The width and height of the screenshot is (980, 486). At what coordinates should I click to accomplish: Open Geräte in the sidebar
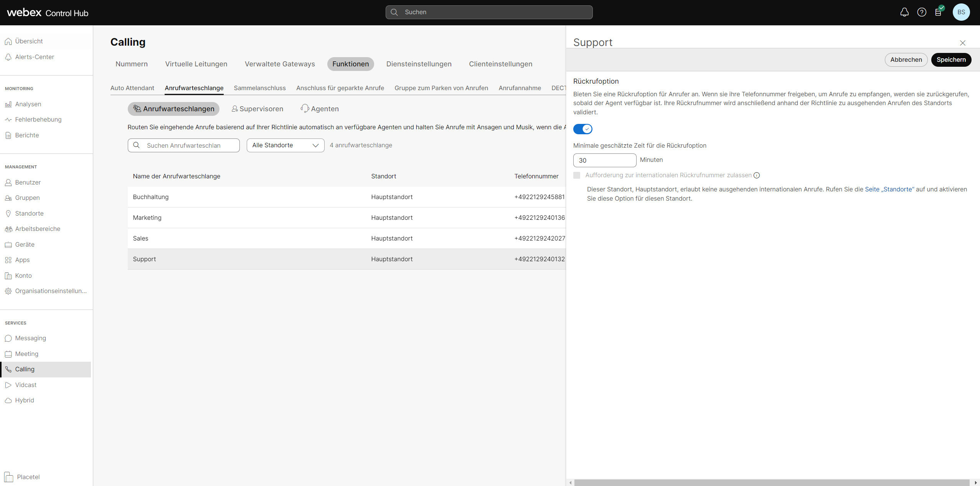click(25, 244)
